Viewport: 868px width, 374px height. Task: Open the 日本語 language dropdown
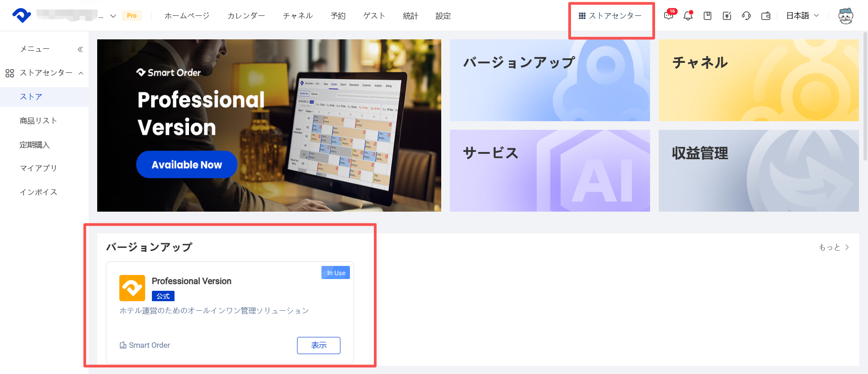click(802, 16)
